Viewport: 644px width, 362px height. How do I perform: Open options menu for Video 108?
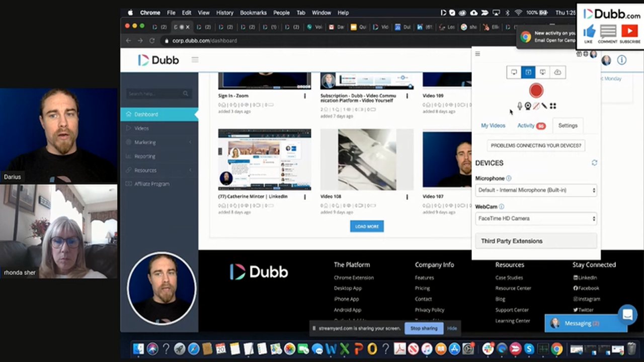tap(407, 197)
